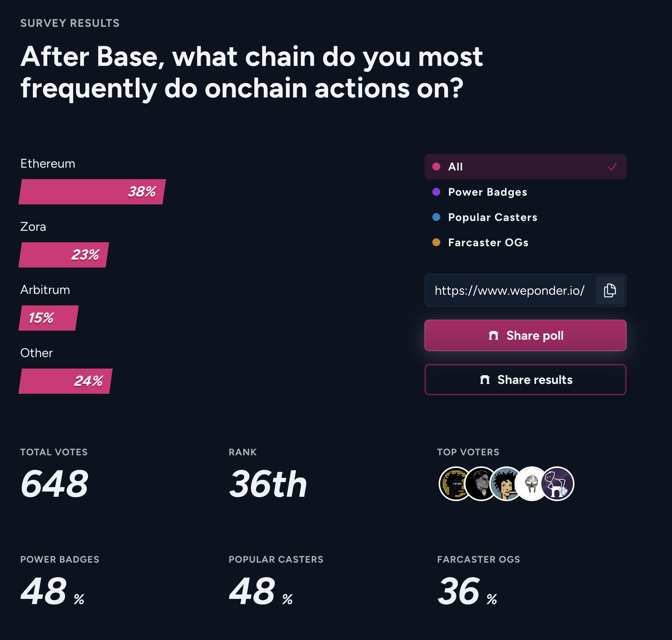Select the smoking CryptoPunk voter avatar

(506, 484)
